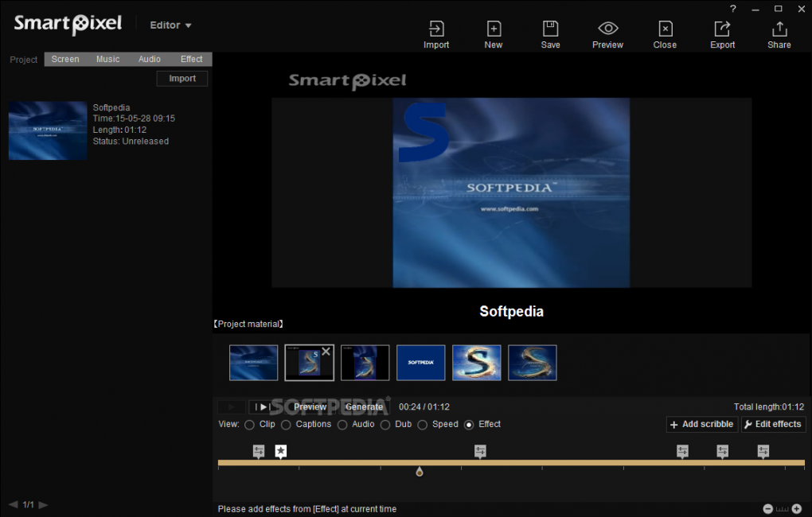Remove the selected material thumbnail with its X

click(x=326, y=352)
